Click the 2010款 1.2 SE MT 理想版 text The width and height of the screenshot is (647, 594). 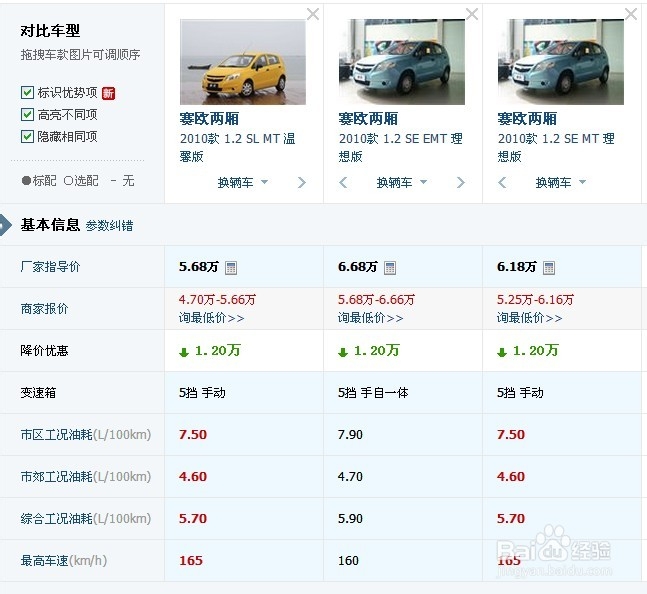coord(556,147)
